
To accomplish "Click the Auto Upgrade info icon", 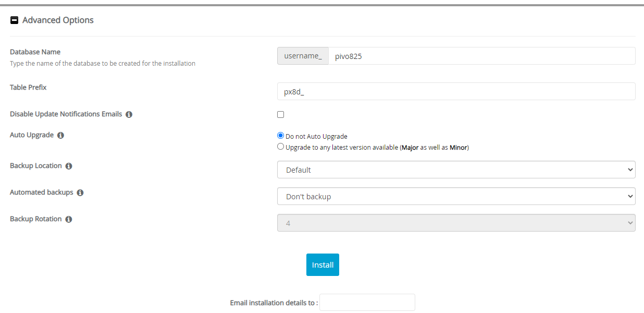I will [x=60, y=135].
